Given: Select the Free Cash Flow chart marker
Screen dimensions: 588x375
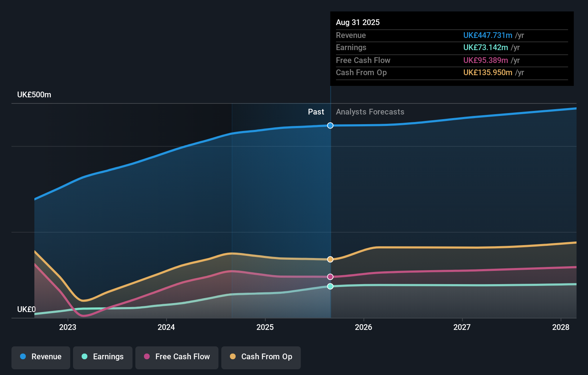Looking at the screenshot, I should pyautogui.click(x=330, y=276).
